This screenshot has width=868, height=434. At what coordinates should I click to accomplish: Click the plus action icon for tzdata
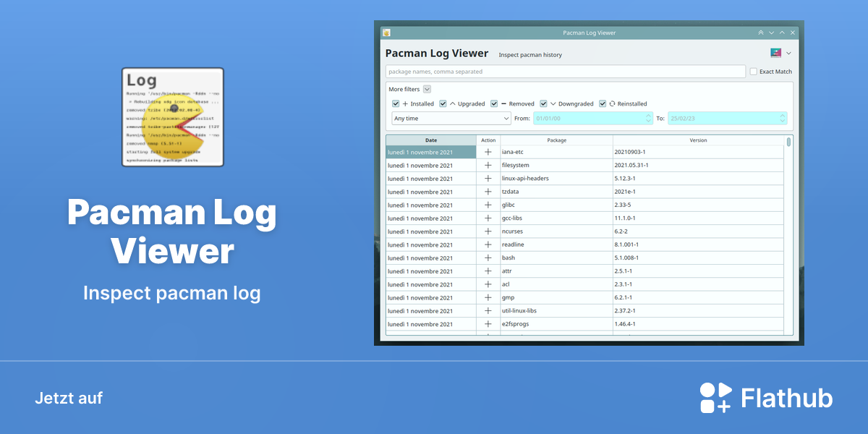click(x=488, y=192)
